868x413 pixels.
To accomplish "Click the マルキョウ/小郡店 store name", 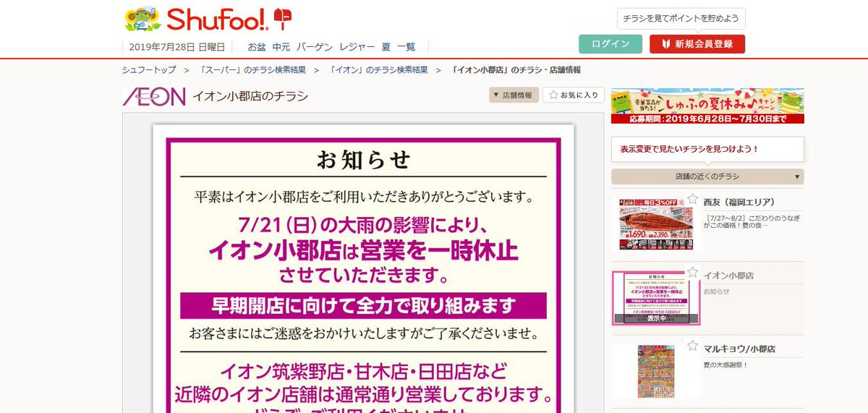I will 739,349.
